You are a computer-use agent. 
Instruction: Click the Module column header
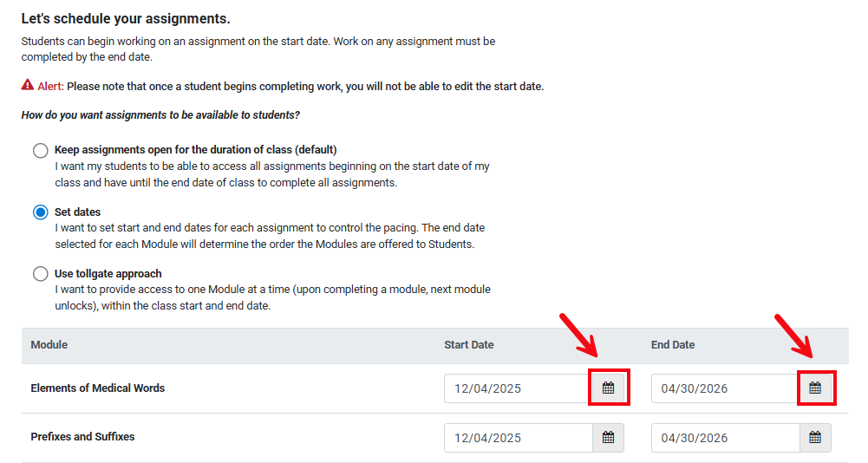(49, 345)
